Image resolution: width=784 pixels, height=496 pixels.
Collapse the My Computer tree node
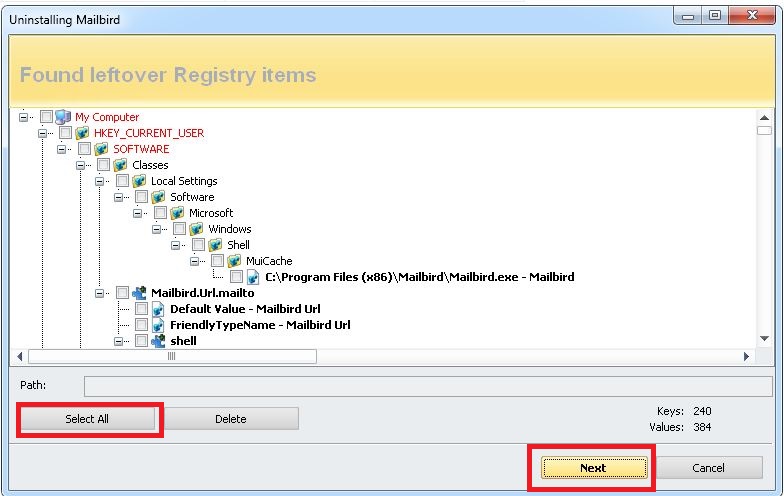(x=23, y=118)
